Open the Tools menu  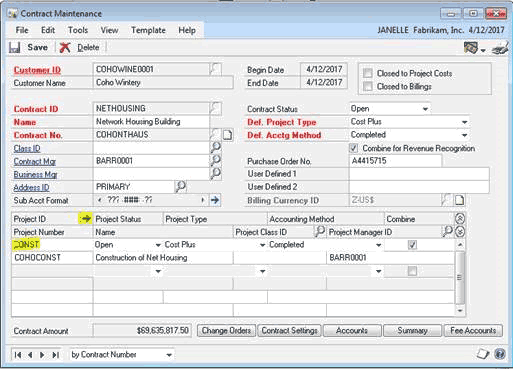78,30
